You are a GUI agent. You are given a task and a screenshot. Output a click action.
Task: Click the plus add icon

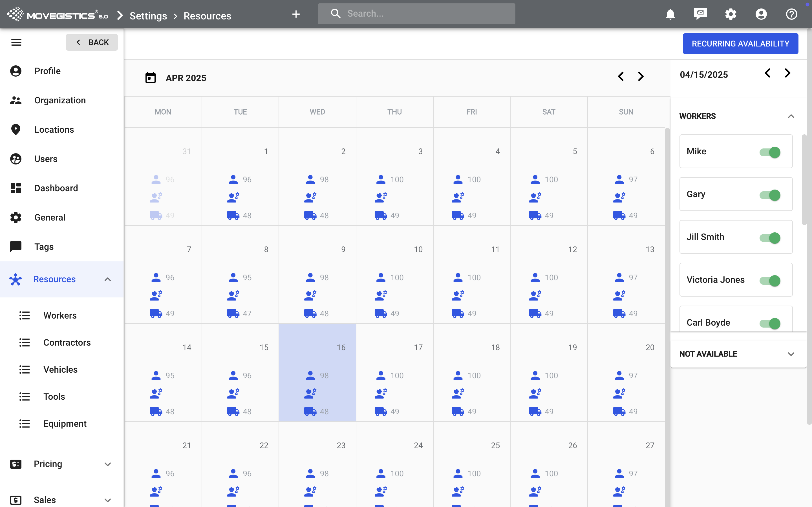[x=295, y=14]
